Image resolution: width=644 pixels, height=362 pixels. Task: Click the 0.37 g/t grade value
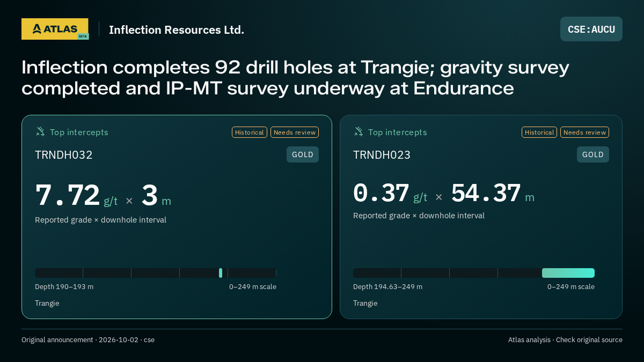point(390,193)
